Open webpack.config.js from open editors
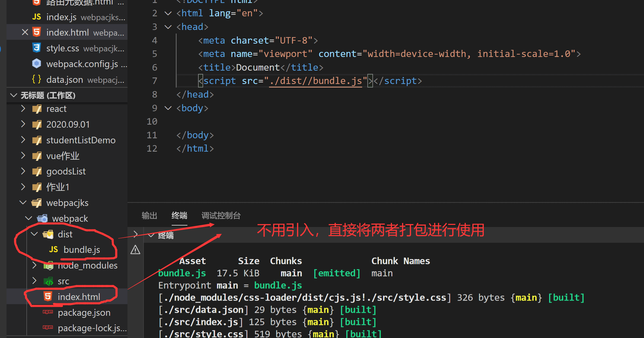This screenshot has width=644, height=338. tap(67, 64)
